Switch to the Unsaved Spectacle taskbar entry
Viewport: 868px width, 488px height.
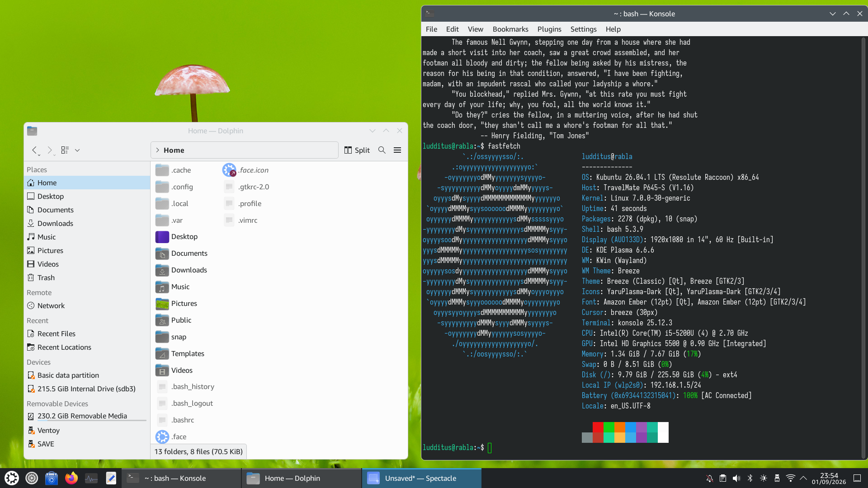click(x=421, y=478)
